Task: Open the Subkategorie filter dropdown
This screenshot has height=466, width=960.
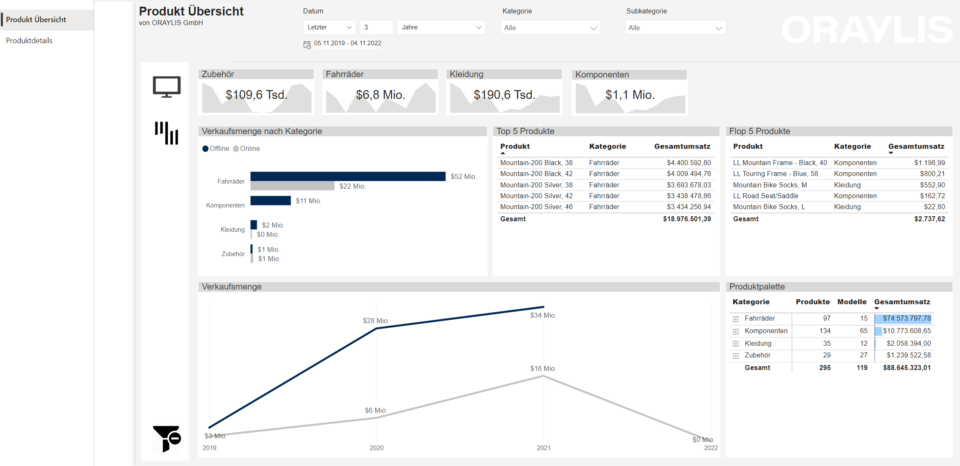Action: tap(675, 28)
